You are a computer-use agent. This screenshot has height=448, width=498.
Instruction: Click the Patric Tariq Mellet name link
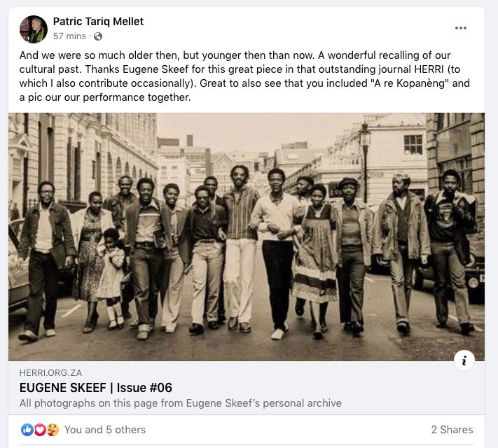pos(98,22)
